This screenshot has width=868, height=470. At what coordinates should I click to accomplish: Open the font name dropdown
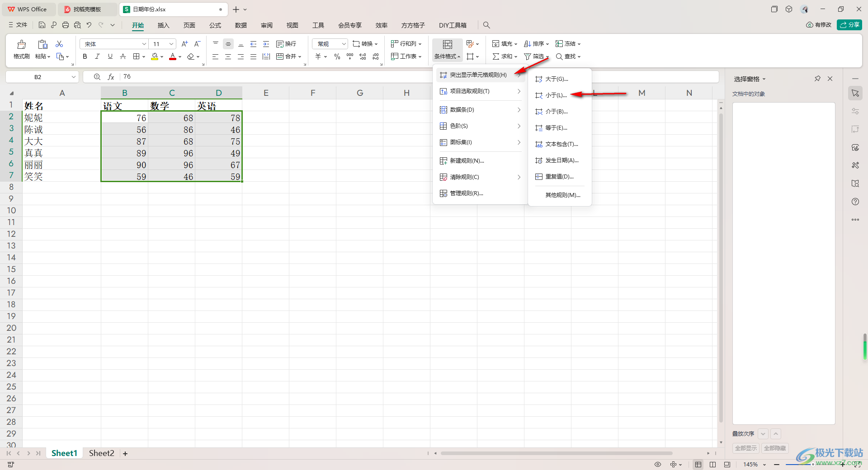point(144,44)
